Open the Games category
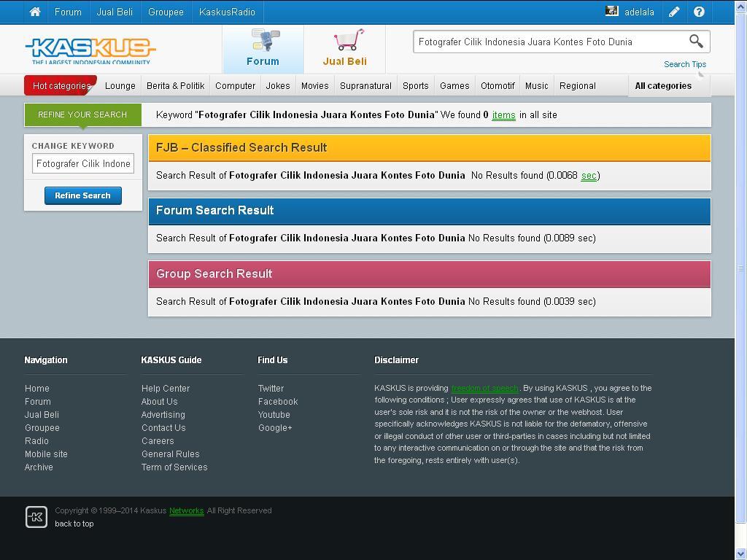 click(454, 86)
